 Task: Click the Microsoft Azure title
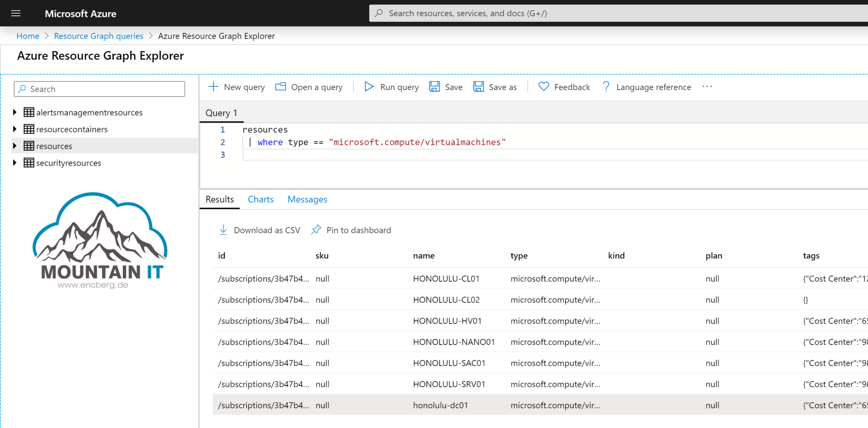81,14
